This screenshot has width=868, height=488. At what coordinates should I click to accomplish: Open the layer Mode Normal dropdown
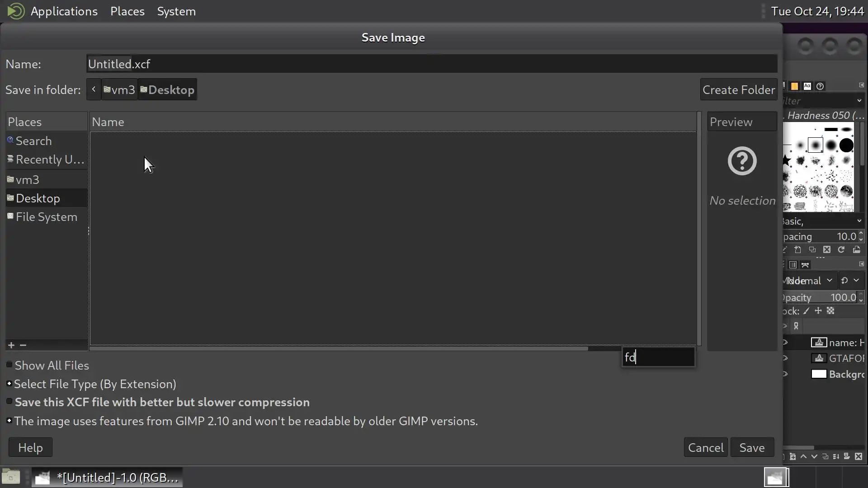pyautogui.click(x=809, y=281)
